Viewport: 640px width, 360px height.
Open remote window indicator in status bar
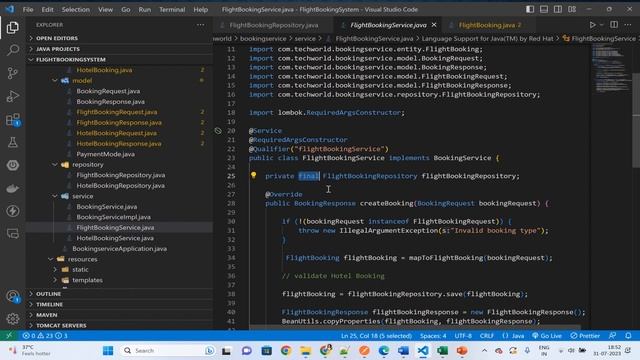click(x=9, y=336)
